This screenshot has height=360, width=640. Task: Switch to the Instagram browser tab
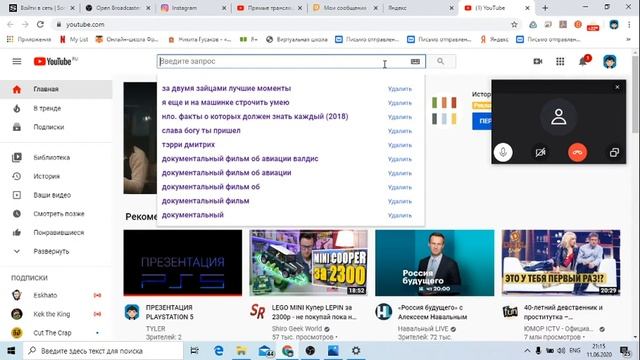[193, 8]
